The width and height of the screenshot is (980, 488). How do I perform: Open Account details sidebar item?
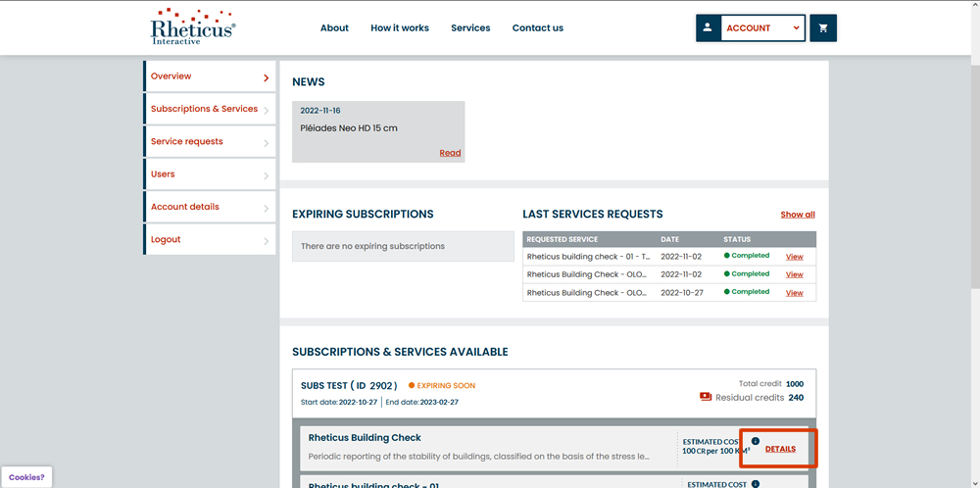click(x=210, y=207)
